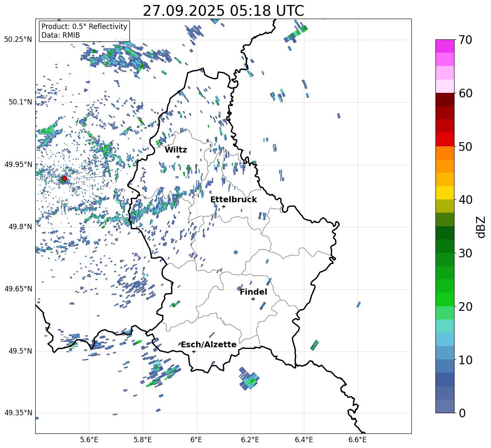Click the light blue colorbar segment above 10
Screen dimensions: 491x448
click(445, 353)
